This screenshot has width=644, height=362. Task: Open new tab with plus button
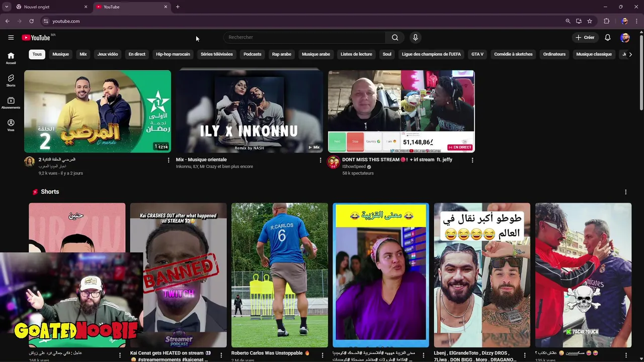click(x=178, y=7)
